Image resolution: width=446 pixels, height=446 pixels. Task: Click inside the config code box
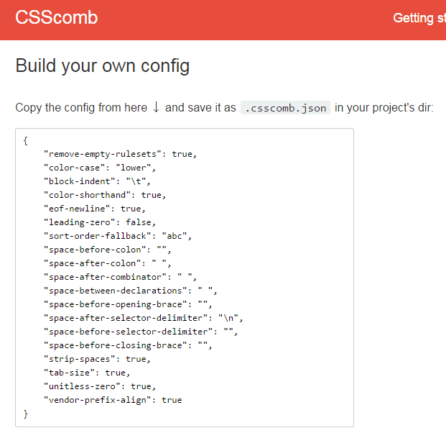click(x=184, y=277)
